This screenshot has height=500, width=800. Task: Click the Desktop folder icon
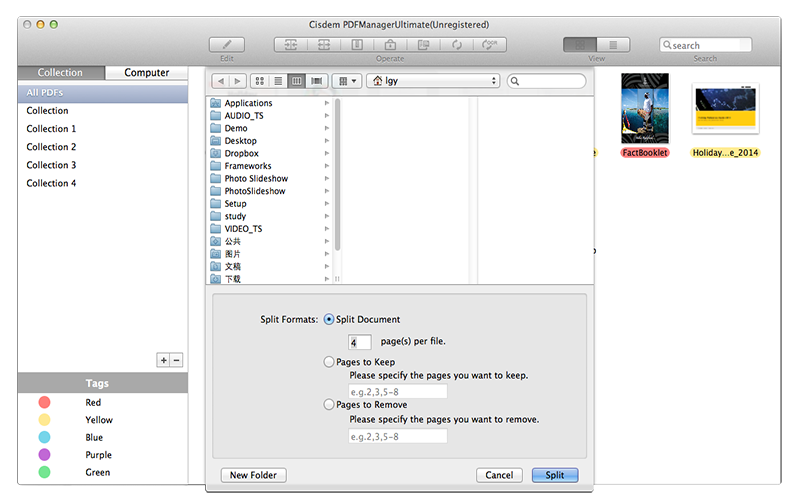pyautogui.click(x=216, y=141)
